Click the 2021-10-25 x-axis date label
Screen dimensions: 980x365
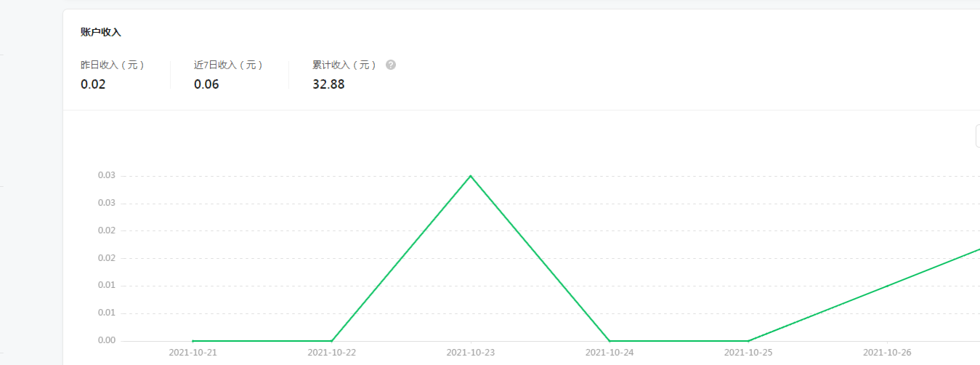click(x=748, y=353)
